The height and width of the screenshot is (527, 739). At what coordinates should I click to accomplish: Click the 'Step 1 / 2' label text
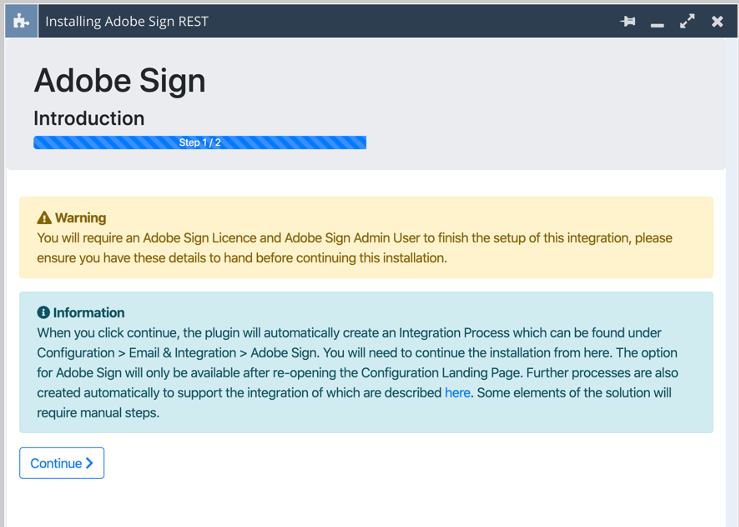click(x=200, y=142)
